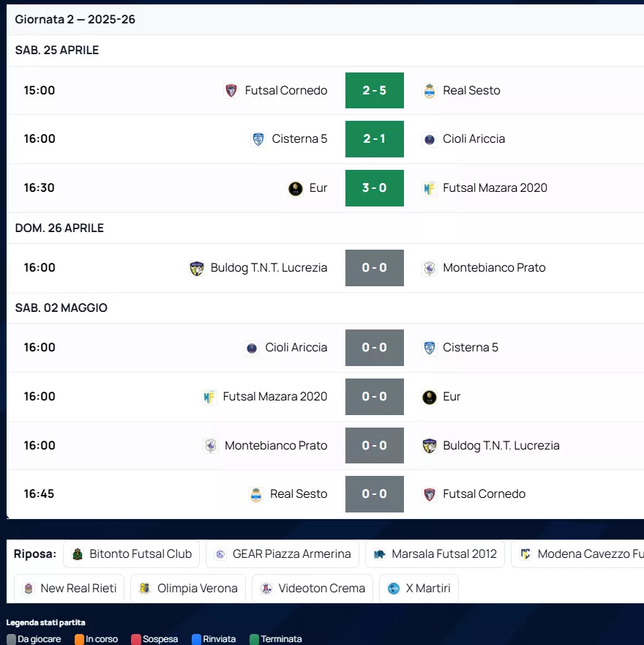Click Buldog T.N.T. Lucrezia crest on 26 Aprile
The image size is (644, 645).
tap(196, 268)
